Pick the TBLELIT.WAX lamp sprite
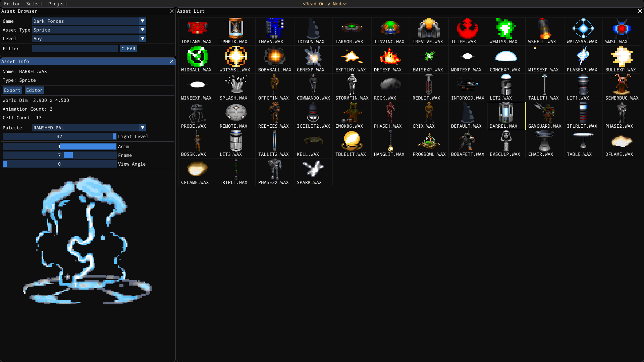 point(352,144)
